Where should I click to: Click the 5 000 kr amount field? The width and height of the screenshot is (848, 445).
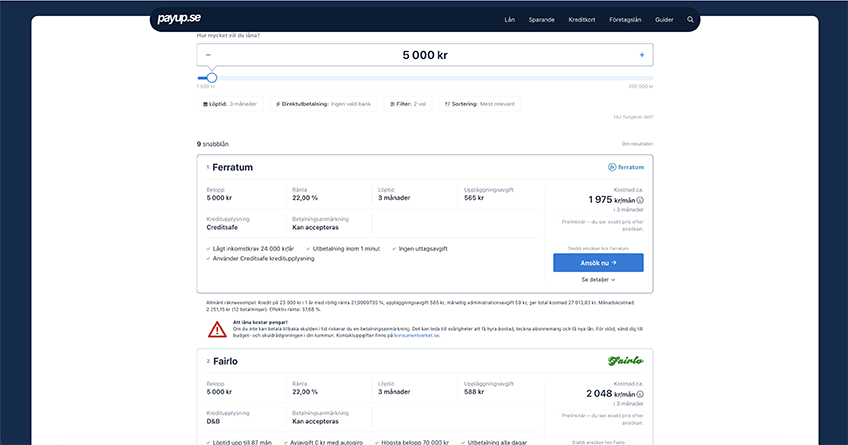click(425, 55)
